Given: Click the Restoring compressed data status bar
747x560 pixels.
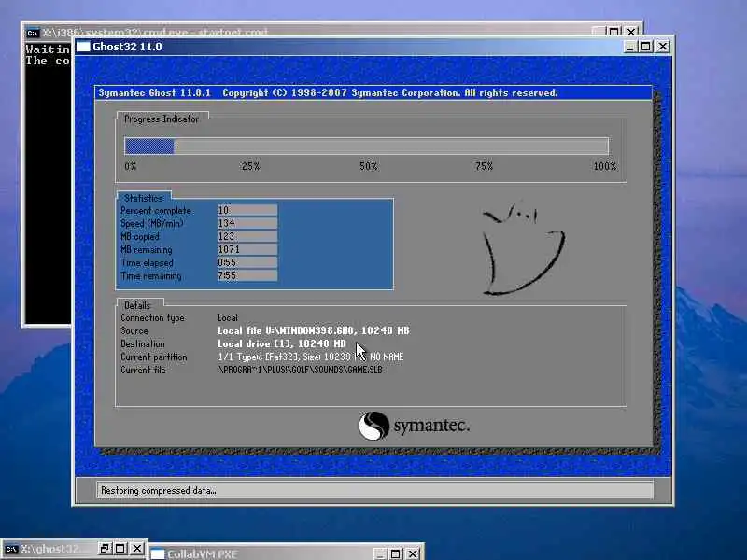Looking at the screenshot, I should point(374,490).
